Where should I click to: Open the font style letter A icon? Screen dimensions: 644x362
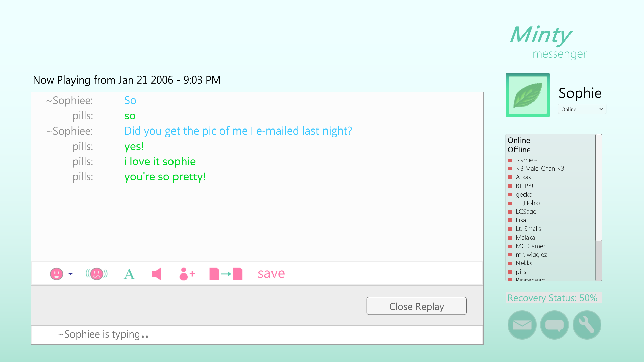click(129, 274)
